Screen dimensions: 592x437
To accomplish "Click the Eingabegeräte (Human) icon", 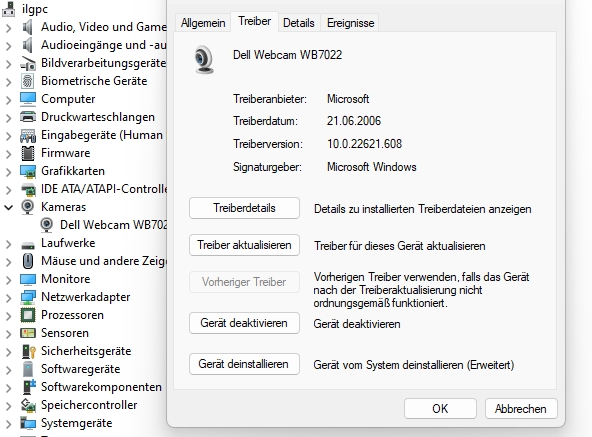I will [x=28, y=135].
